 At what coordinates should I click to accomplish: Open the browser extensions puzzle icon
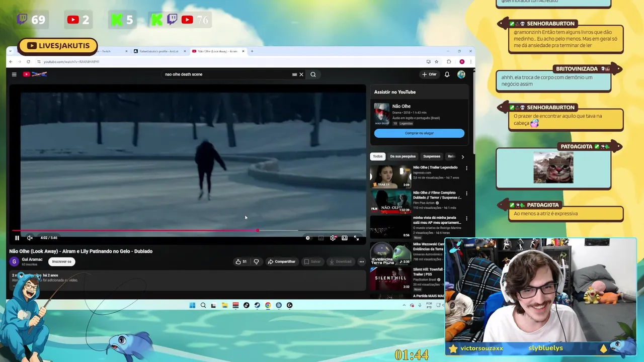point(449,61)
